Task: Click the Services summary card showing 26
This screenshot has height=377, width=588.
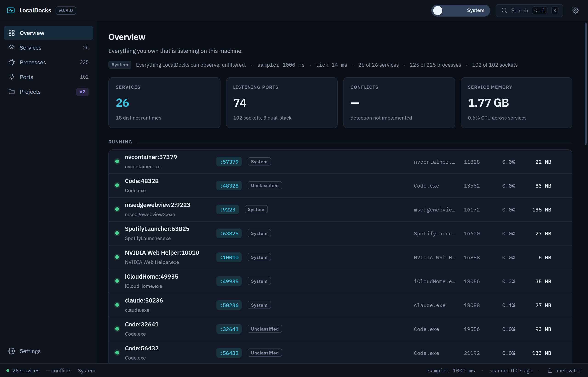Action: [x=164, y=103]
